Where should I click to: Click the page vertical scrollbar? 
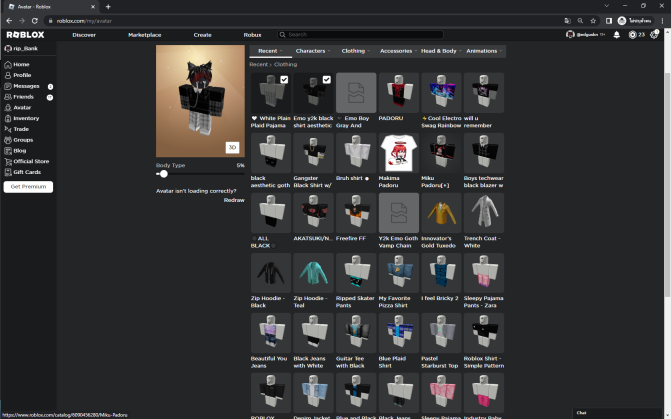(x=667, y=184)
